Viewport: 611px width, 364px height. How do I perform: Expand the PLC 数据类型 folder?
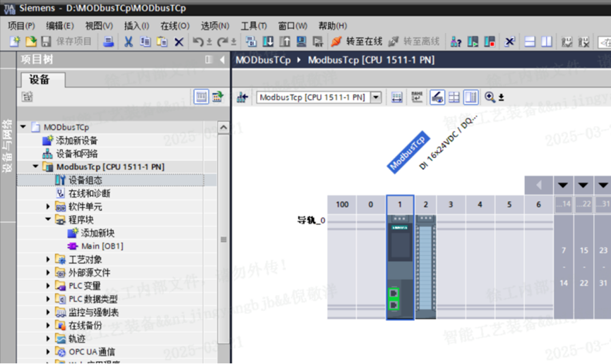point(48,298)
